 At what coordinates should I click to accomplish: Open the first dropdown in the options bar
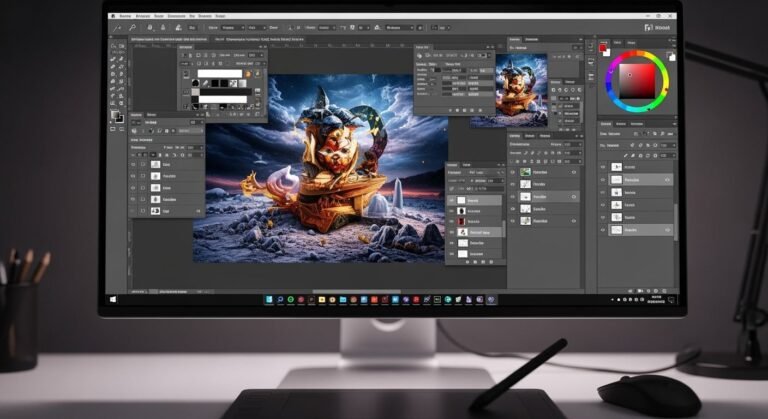[x=233, y=28]
